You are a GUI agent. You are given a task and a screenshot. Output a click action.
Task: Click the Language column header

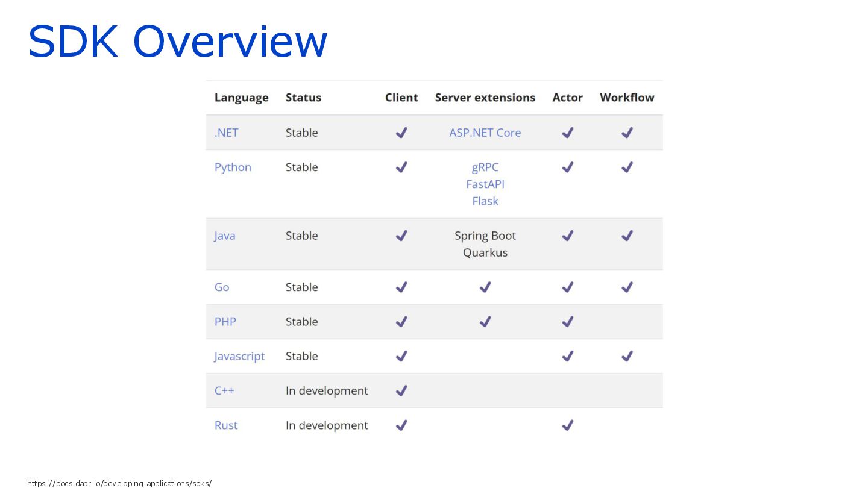(241, 98)
